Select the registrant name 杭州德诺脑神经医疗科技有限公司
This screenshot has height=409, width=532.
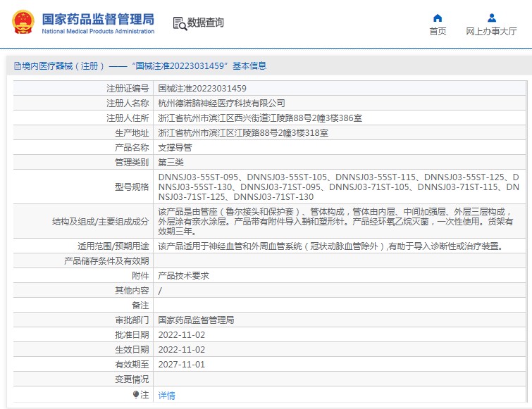point(221,103)
